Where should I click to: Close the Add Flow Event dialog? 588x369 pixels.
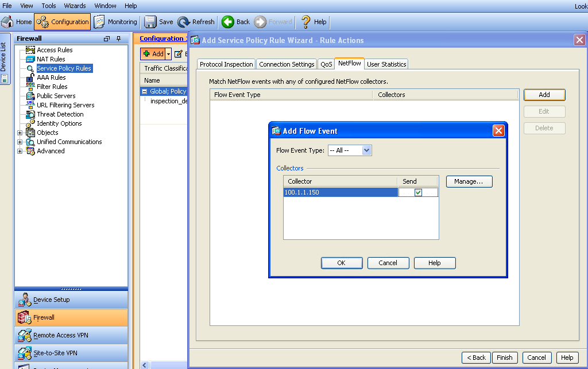[x=498, y=131]
